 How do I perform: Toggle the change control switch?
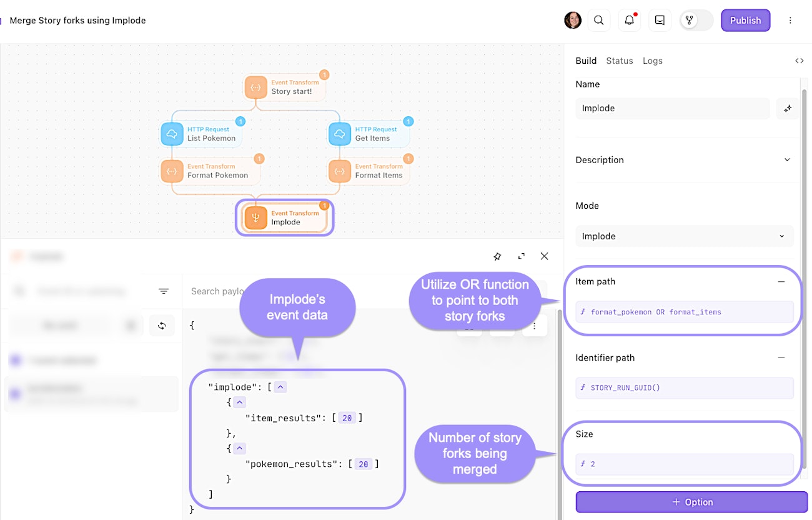696,20
